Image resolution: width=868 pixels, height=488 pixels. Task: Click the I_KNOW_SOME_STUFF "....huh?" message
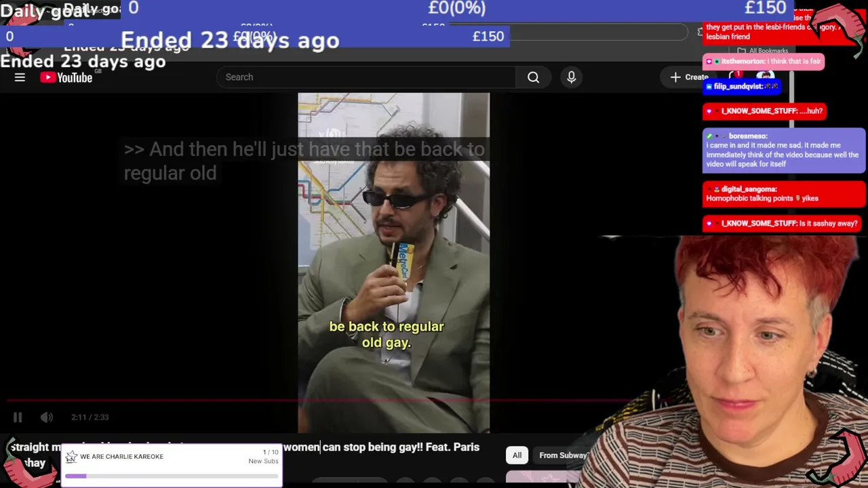765,111
